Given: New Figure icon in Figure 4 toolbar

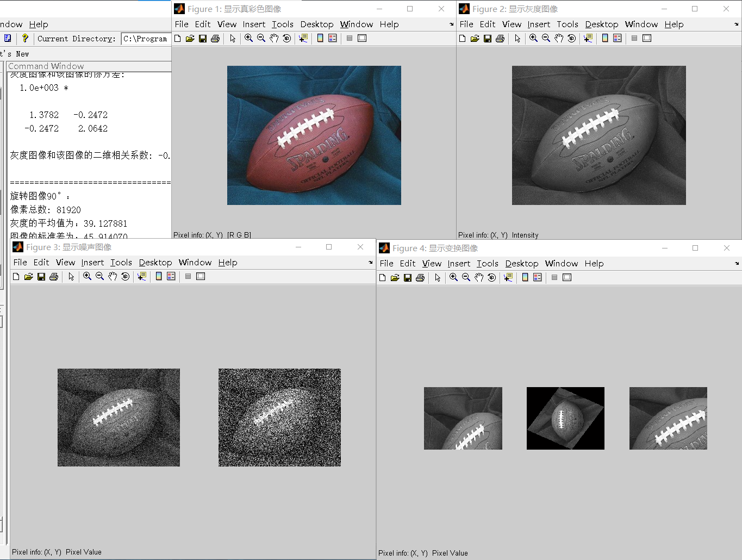Looking at the screenshot, I should (382, 278).
